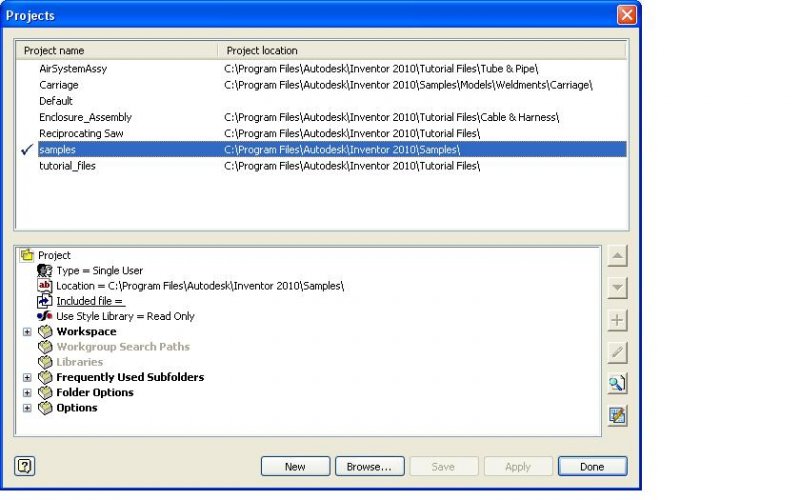Select the Workspace tree label

(x=86, y=332)
